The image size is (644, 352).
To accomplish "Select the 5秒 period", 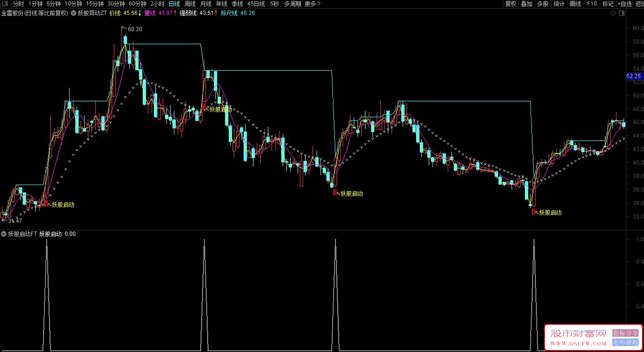I will [274, 3].
